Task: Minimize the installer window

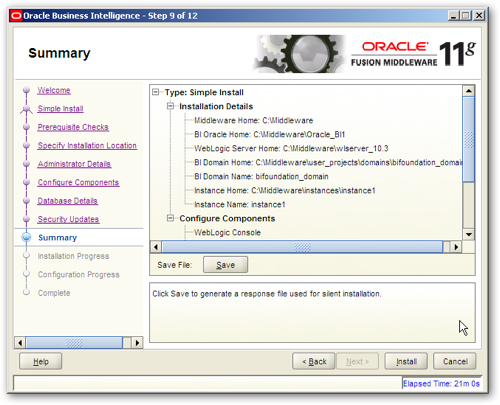Action: [453, 16]
